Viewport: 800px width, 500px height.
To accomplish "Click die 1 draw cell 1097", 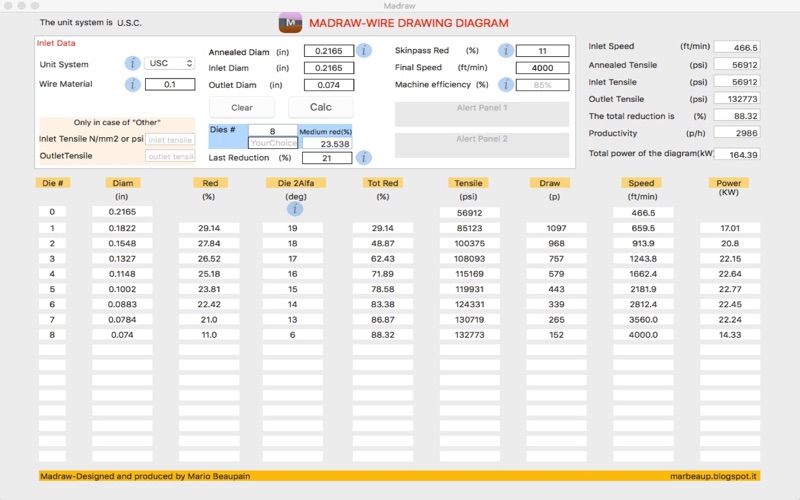I will 557,228.
